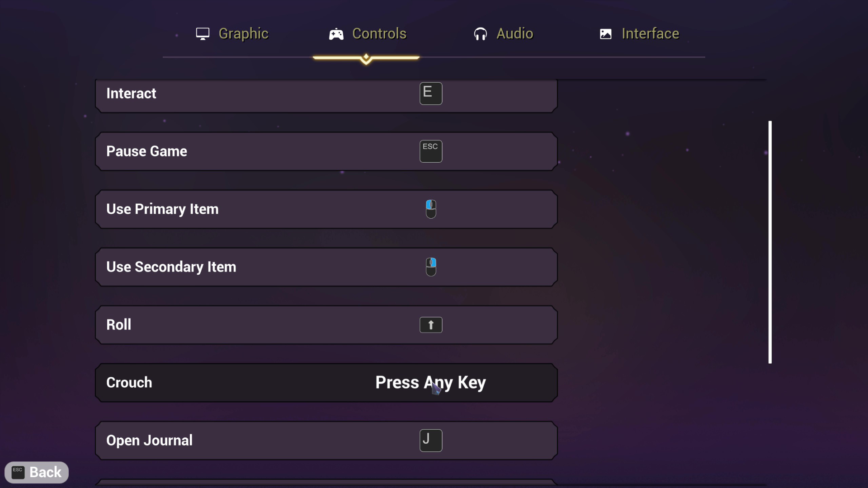Click the monitor icon beside Graphic
This screenshot has width=868, height=488.
pos(203,34)
